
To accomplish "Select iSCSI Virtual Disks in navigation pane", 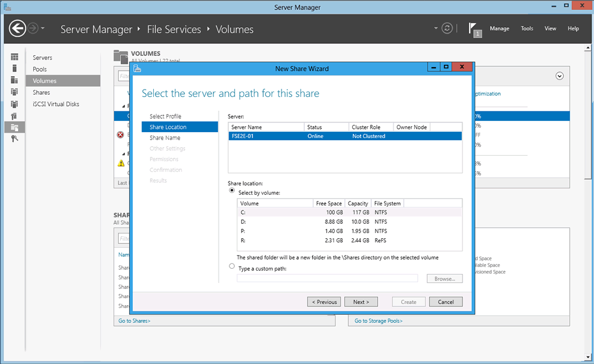I will 56,104.
